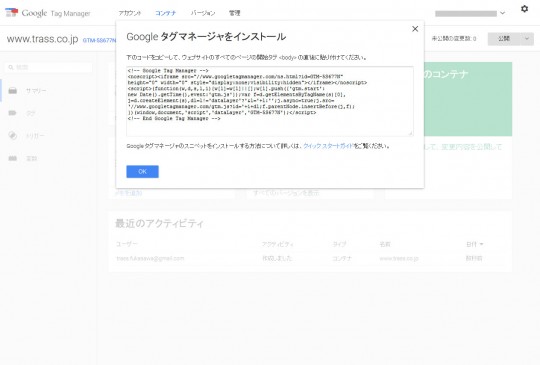Screen dimensions: 540x365
Task: Click the OK button in the install dialog
Action: coord(142,171)
